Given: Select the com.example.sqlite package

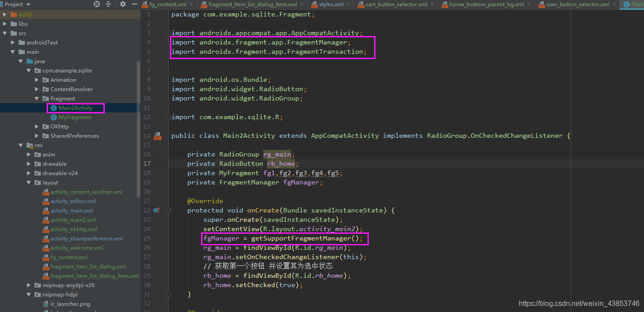Looking at the screenshot, I should (x=67, y=71).
